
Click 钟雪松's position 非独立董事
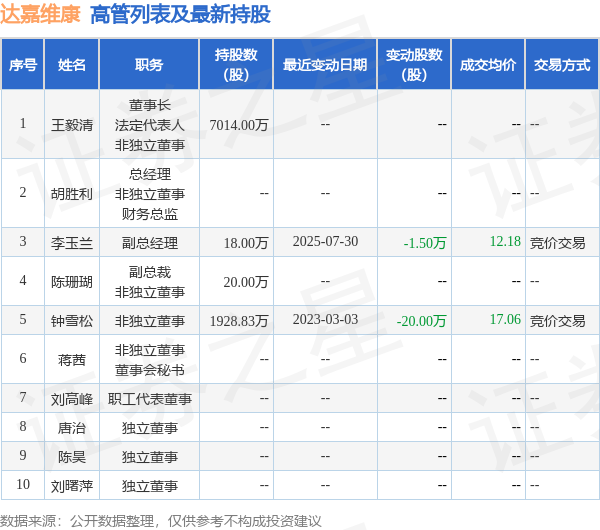click(150, 321)
